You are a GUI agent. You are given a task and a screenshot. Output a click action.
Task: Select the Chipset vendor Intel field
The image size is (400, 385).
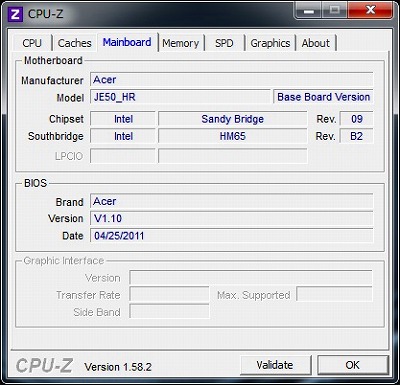123,119
